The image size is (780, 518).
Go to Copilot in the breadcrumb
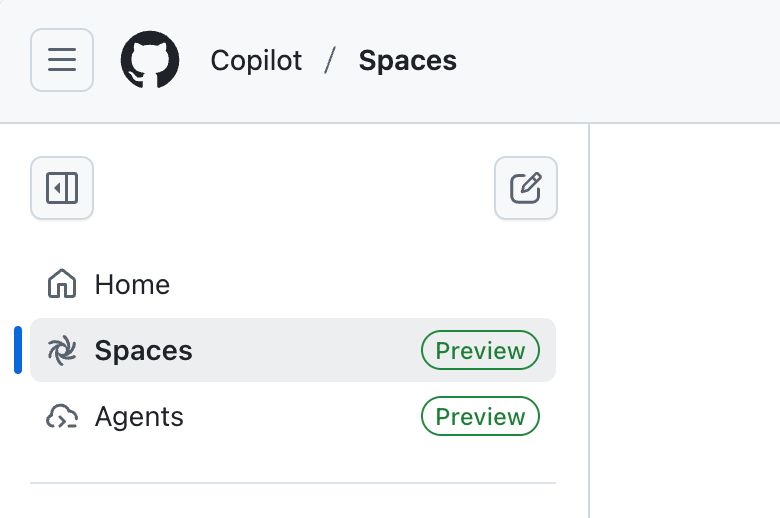click(256, 61)
